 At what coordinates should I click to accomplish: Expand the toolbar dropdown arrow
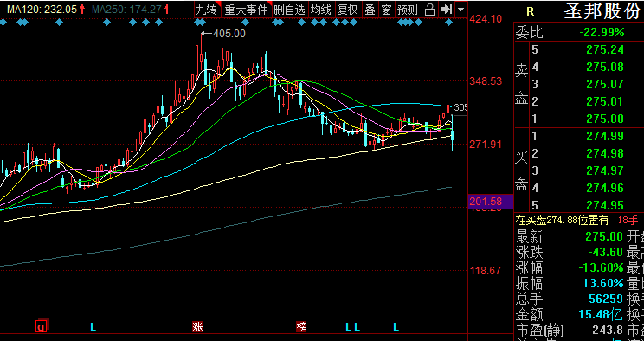click(x=461, y=10)
